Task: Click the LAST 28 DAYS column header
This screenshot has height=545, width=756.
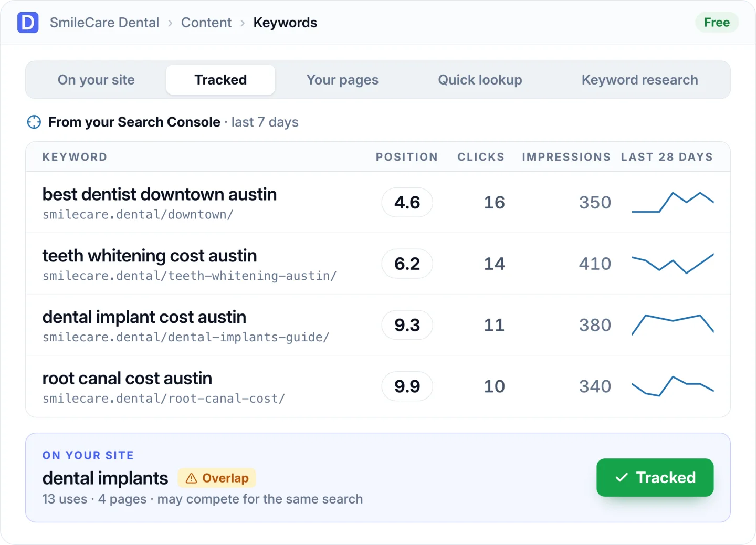Action: [667, 157]
